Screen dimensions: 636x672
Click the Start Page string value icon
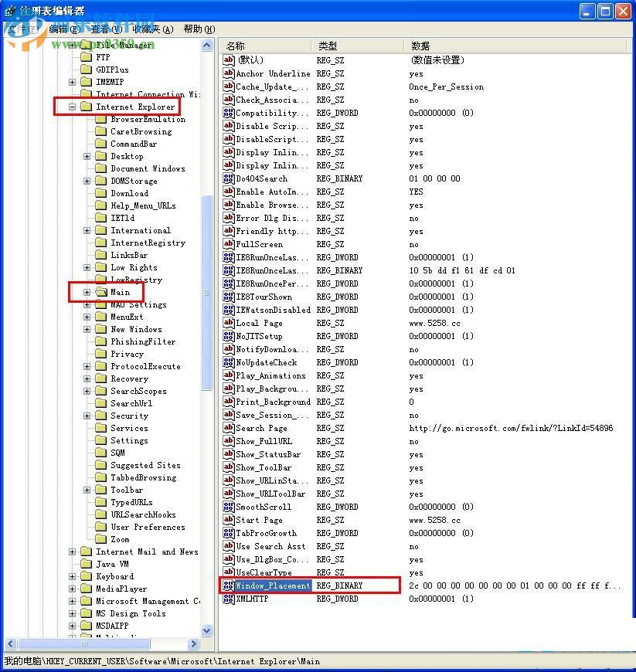[228, 520]
